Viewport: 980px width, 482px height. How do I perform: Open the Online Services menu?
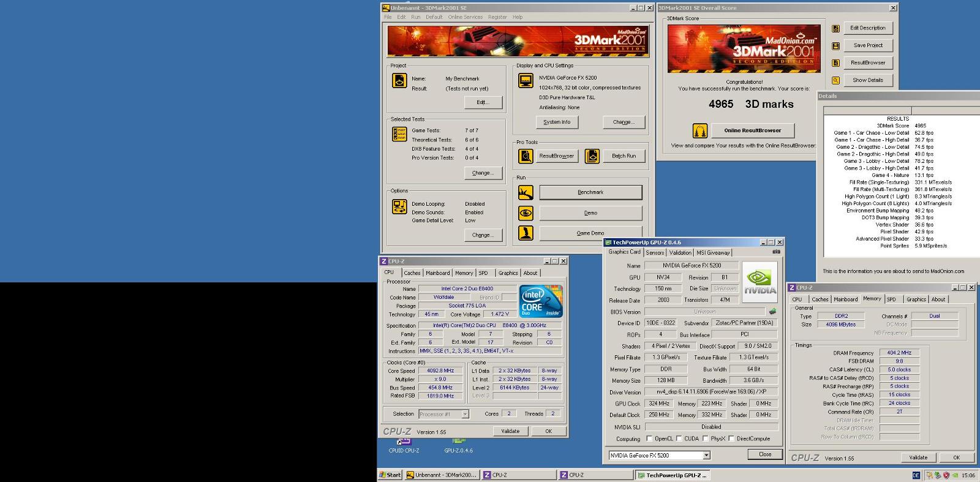[465, 17]
